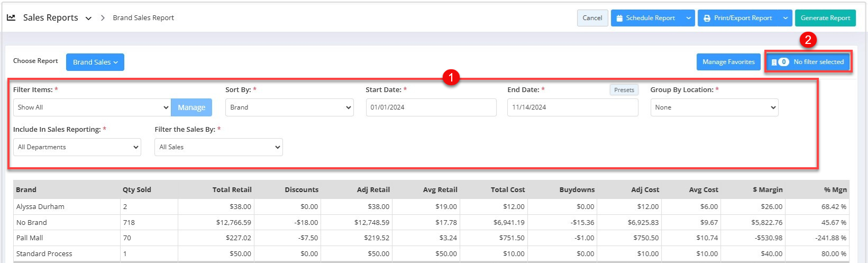Select the All Departments dropdown

pyautogui.click(x=77, y=147)
